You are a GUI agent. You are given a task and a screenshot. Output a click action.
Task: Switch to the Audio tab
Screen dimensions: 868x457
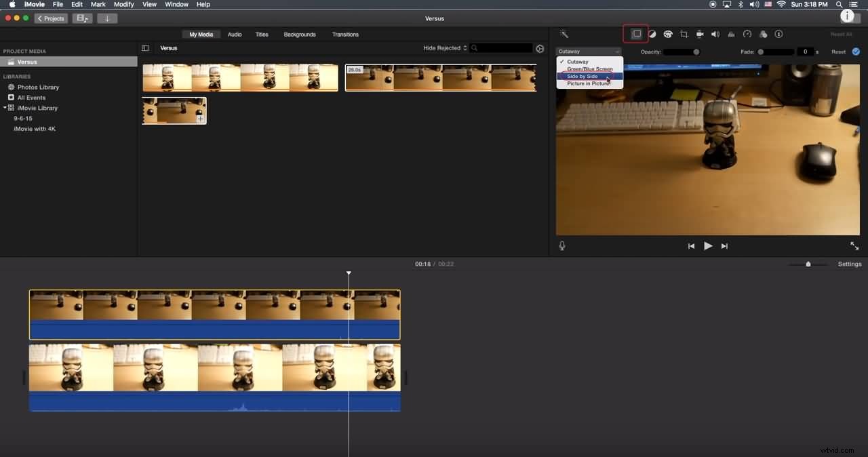[235, 34]
